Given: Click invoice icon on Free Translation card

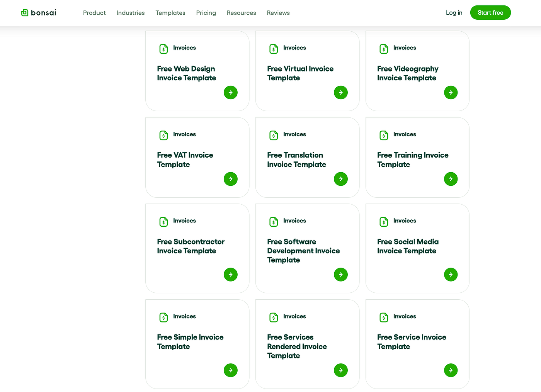Looking at the screenshot, I should 274,135.
